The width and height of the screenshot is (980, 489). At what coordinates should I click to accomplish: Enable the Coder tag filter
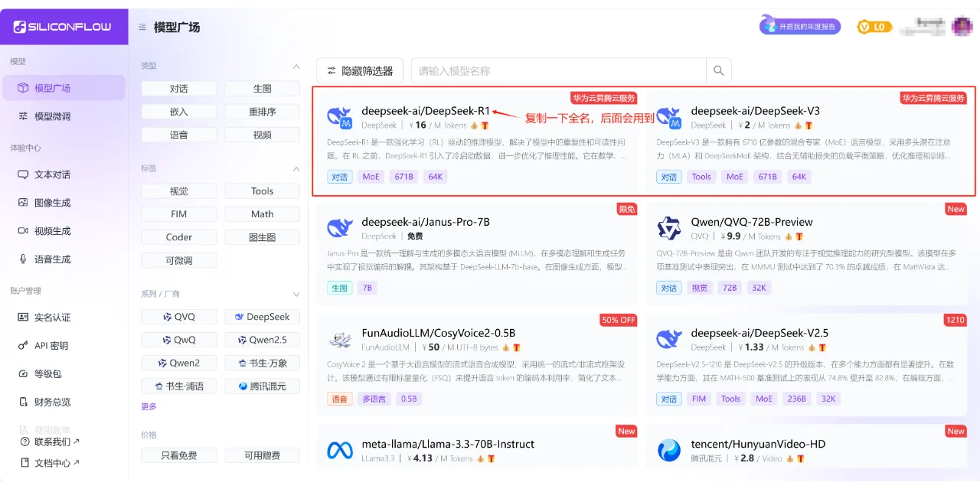point(178,237)
